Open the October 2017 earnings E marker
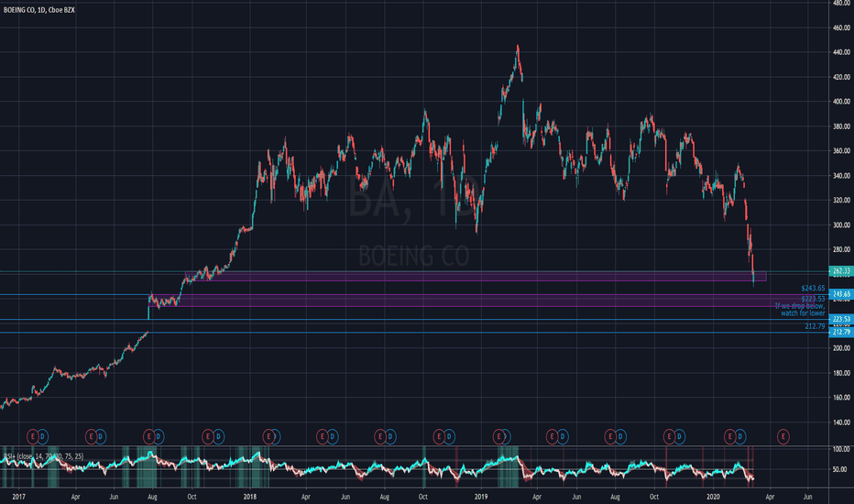This screenshot has height=504, width=854. point(207,436)
